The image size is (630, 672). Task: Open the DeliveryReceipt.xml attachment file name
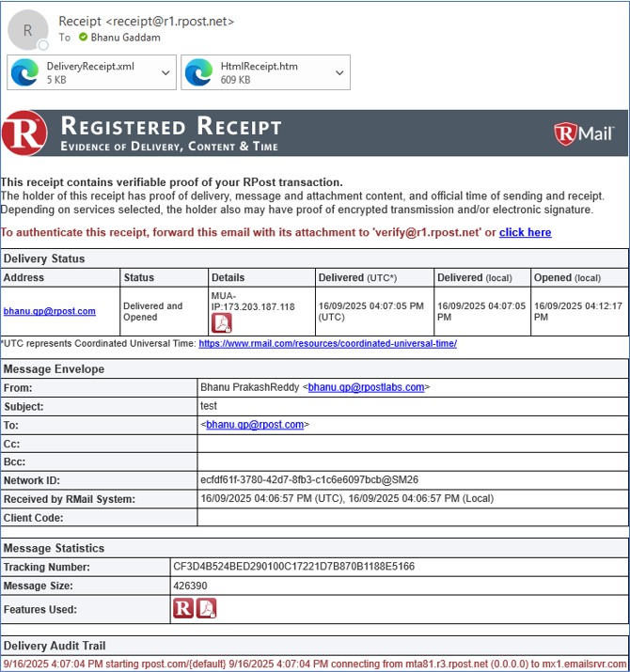click(x=90, y=67)
